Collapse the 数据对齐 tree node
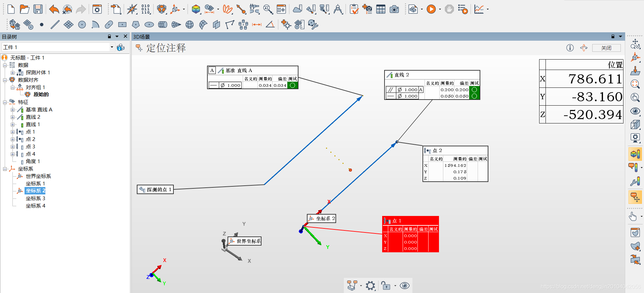Screen dimensions: 644x293 click(5, 80)
